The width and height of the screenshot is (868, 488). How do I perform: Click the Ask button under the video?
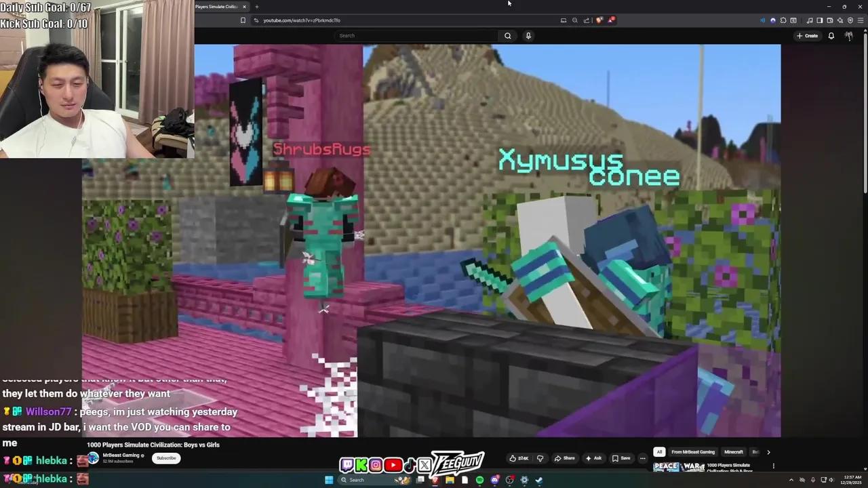(x=593, y=458)
